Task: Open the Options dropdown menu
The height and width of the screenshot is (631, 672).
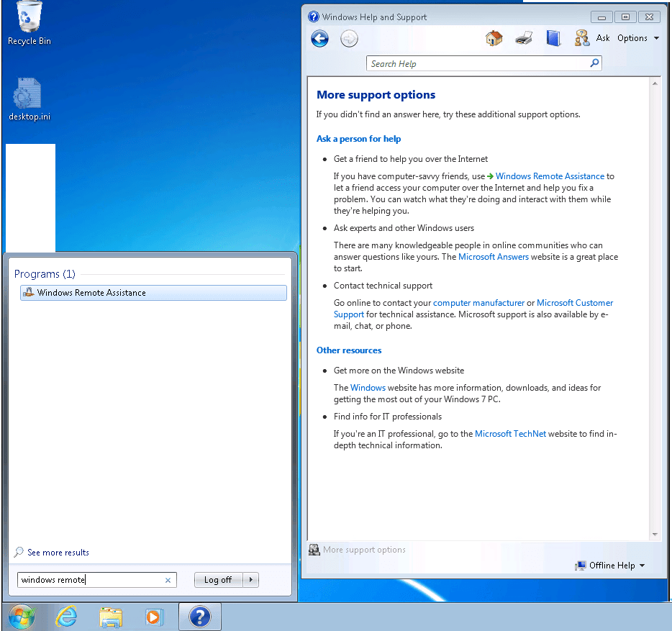Action: pos(637,38)
